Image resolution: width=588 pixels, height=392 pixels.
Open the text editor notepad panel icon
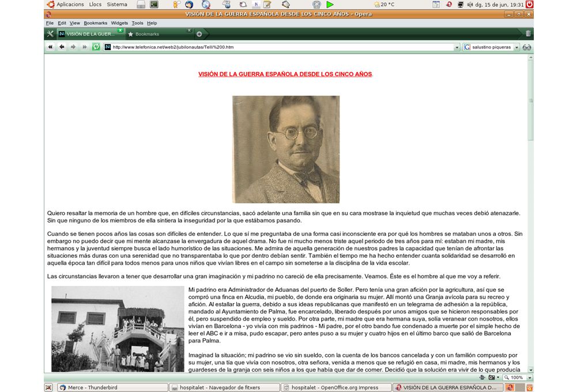(267, 5)
